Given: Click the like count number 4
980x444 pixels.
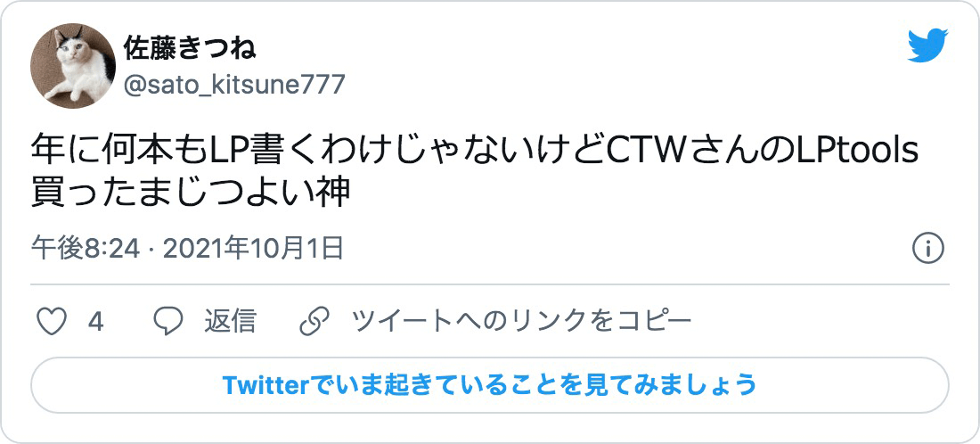Looking at the screenshot, I should pyautogui.click(x=95, y=323).
